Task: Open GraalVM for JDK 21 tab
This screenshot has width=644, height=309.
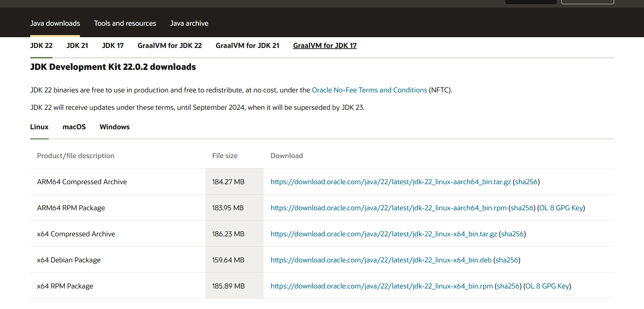Action: coord(247,46)
